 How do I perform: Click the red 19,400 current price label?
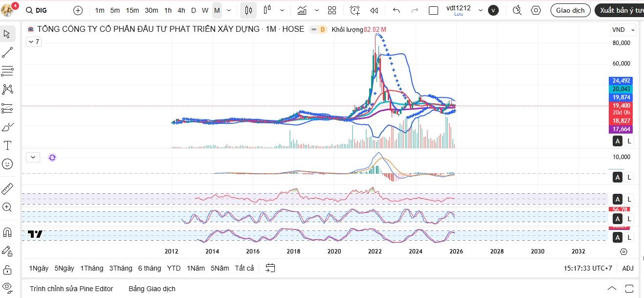(x=621, y=106)
